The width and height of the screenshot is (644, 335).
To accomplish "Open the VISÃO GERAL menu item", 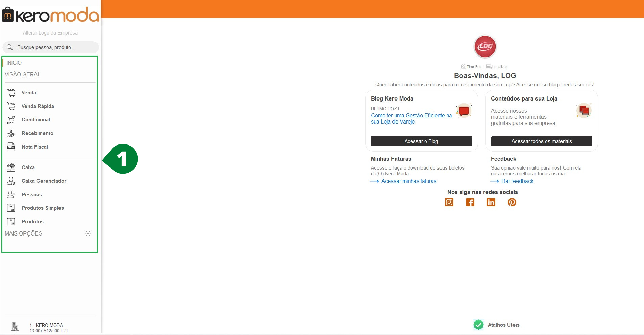I will [23, 74].
